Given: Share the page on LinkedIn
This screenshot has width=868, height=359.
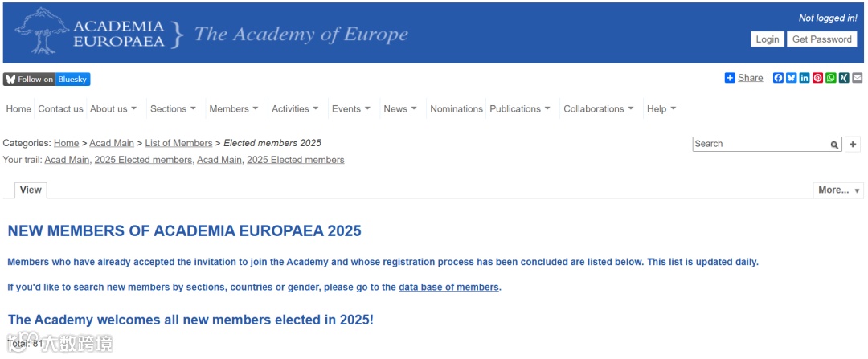Looking at the screenshot, I should pyautogui.click(x=805, y=78).
